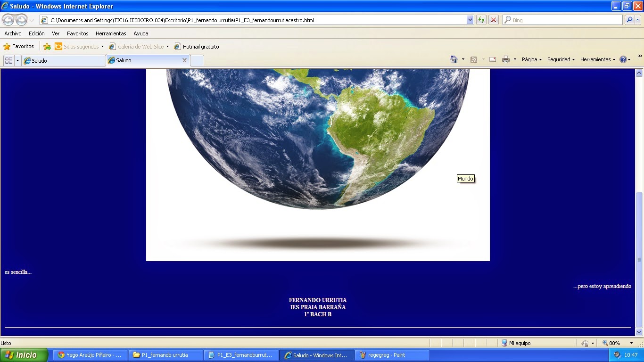This screenshot has width=644, height=362.
Task: Expand command bar overflow chevron
Action: click(x=640, y=56)
